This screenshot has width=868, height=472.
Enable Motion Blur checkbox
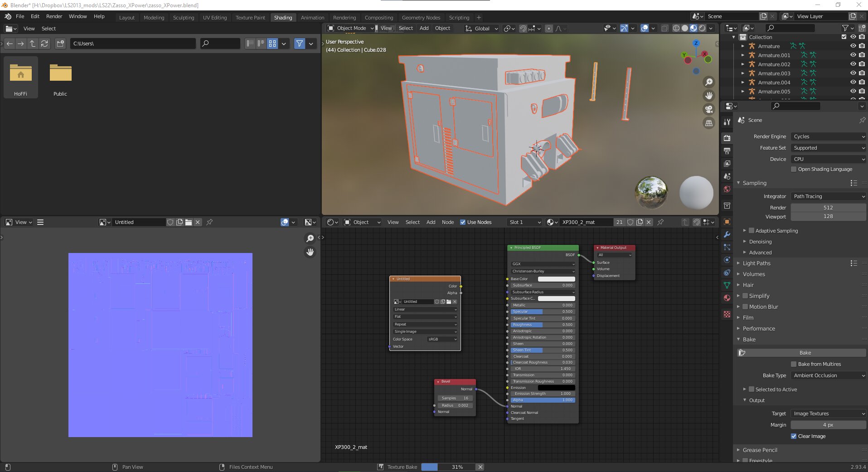[745, 307]
